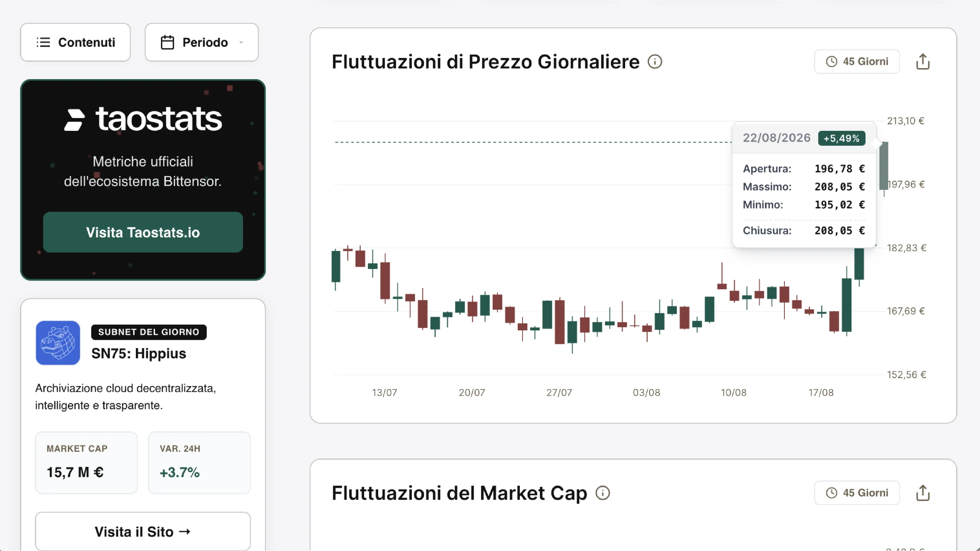Viewport: 980px width, 551px height.
Task: Click the list icon in Contenuti button
Action: 43,42
